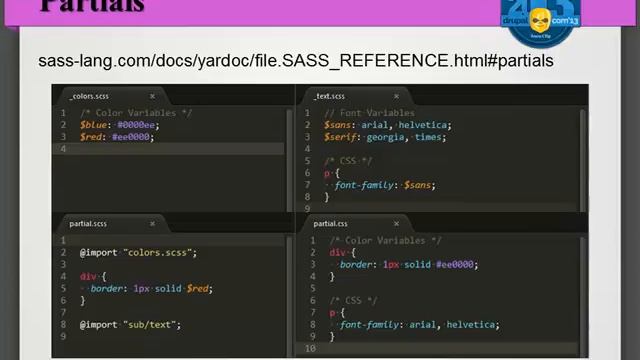
Task: Click the $blue variable line in _colors.scss
Action: (x=120, y=125)
